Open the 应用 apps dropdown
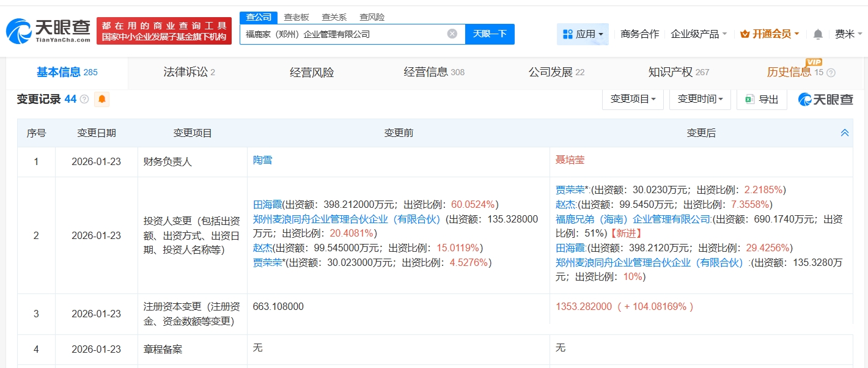868x368 pixels. (x=583, y=34)
